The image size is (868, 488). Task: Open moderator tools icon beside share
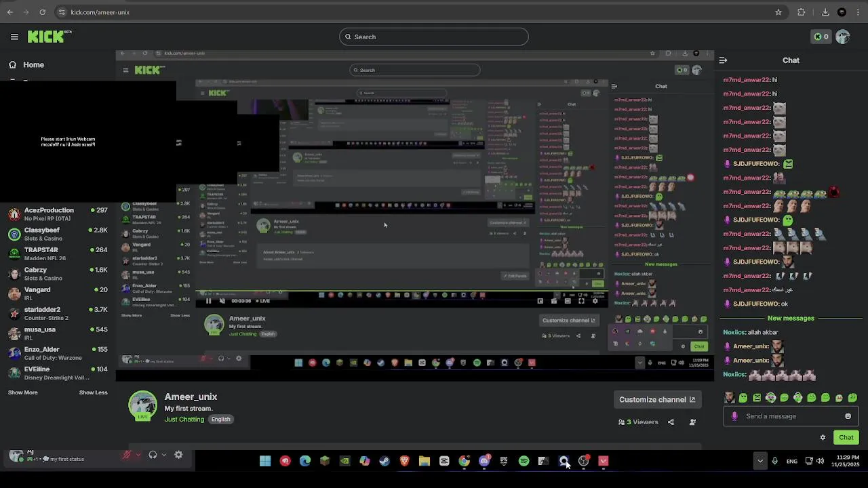[x=692, y=422]
